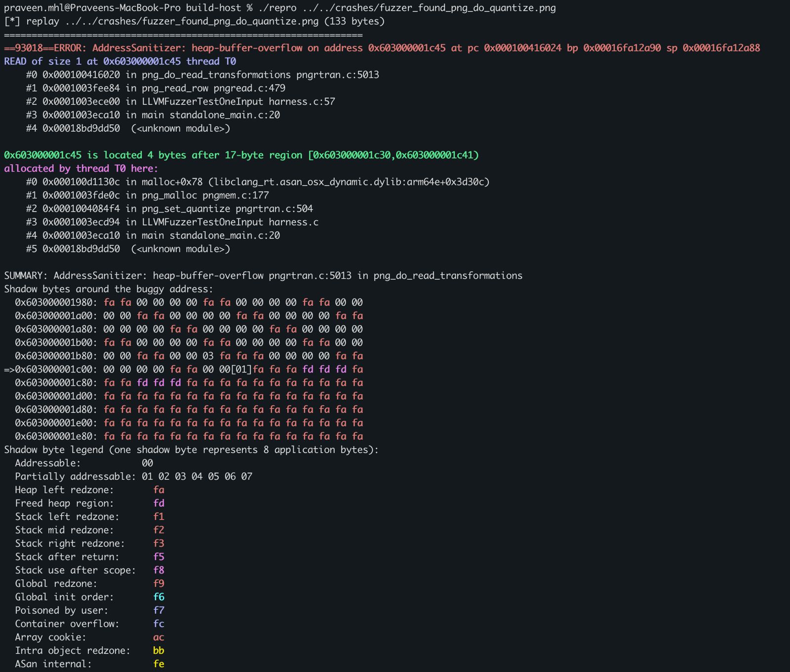The image size is (790, 672).
Task: Click frame #3 main standalone_main.c:20 in read trace
Action: coord(153,114)
